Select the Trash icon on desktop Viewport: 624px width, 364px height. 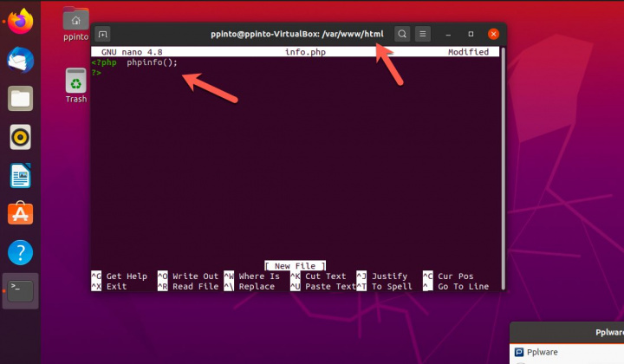click(x=76, y=86)
